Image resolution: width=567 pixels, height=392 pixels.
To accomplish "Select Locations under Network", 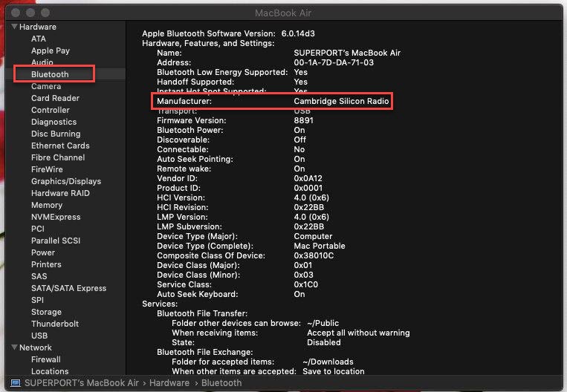I will coord(50,371).
